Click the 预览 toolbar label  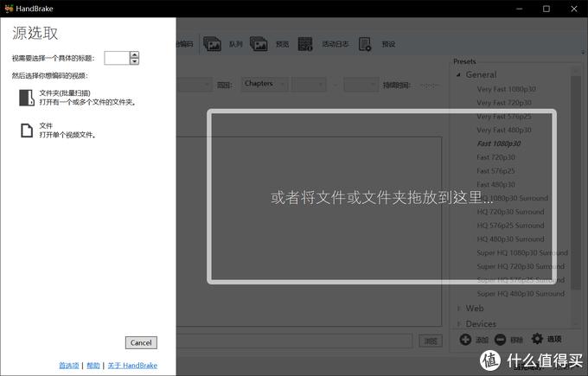pyautogui.click(x=283, y=44)
